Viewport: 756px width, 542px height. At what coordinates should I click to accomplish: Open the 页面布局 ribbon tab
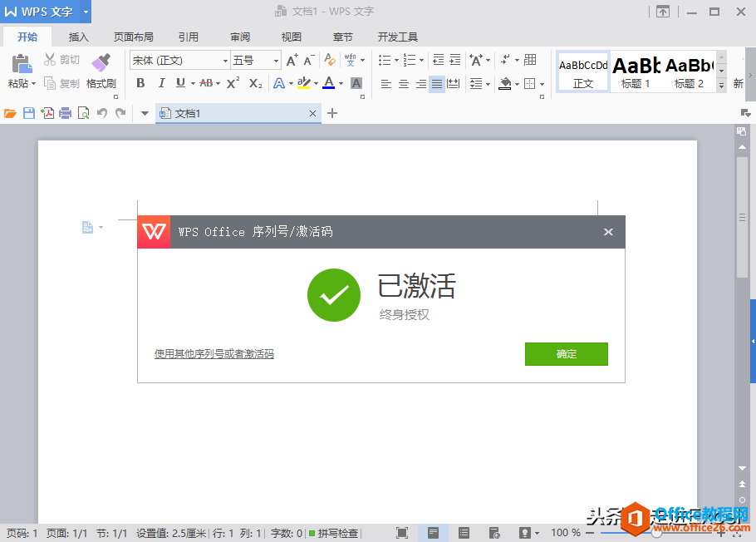[134, 37]
